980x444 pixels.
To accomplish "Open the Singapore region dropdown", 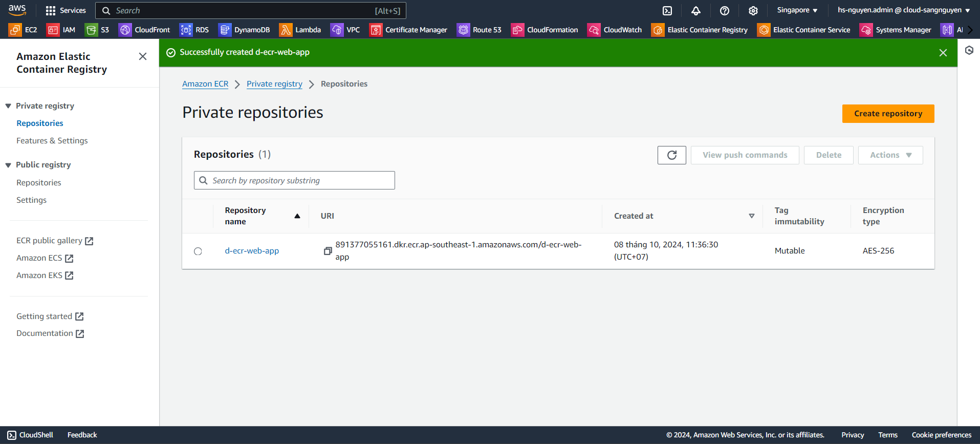I will click(x=797, y=10).
